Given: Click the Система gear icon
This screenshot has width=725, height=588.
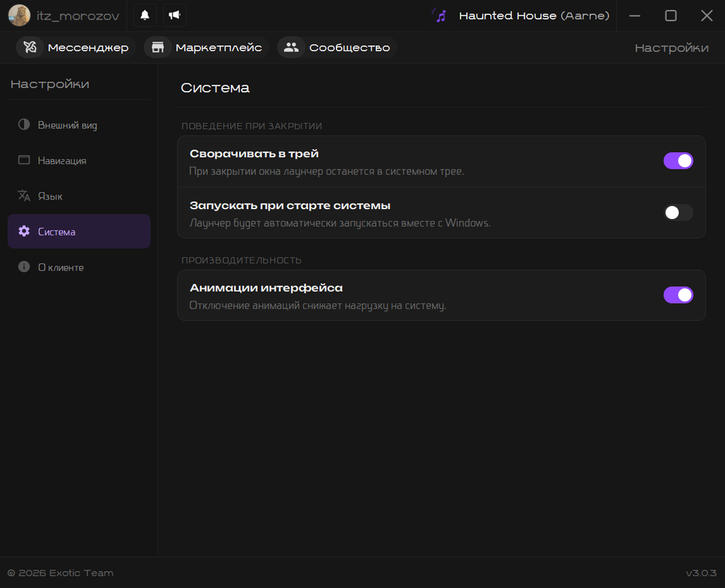Looking at the screenshot, I should [24, 231].
